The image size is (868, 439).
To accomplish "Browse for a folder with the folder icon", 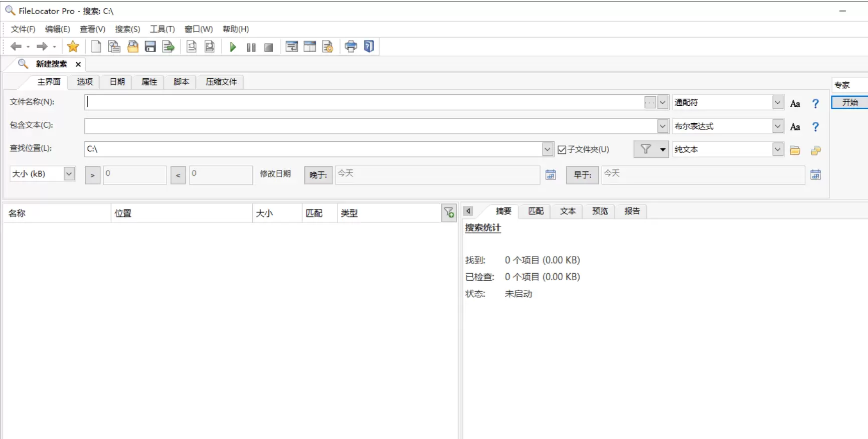I will point(795,150).
